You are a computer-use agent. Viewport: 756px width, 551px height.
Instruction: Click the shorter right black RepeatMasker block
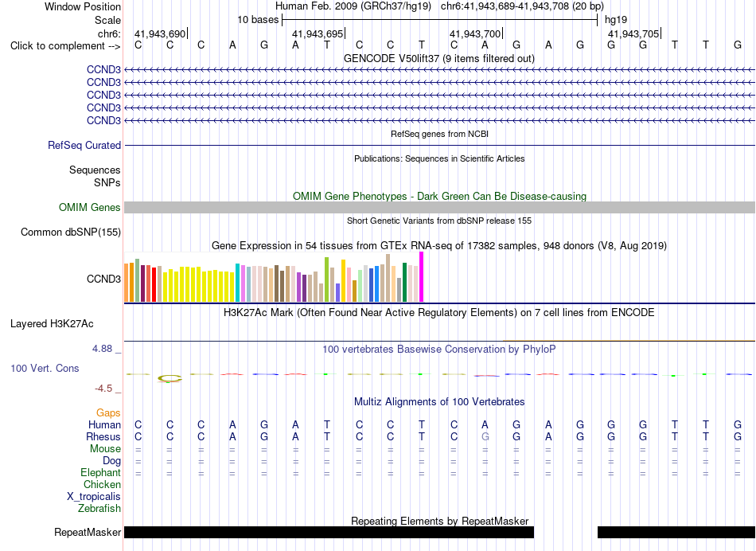676,532
